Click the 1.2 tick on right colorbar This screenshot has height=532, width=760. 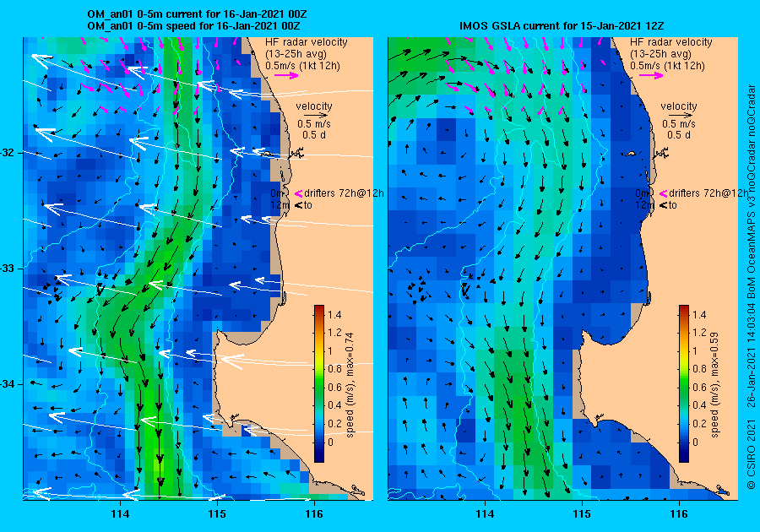coord(699,333)
